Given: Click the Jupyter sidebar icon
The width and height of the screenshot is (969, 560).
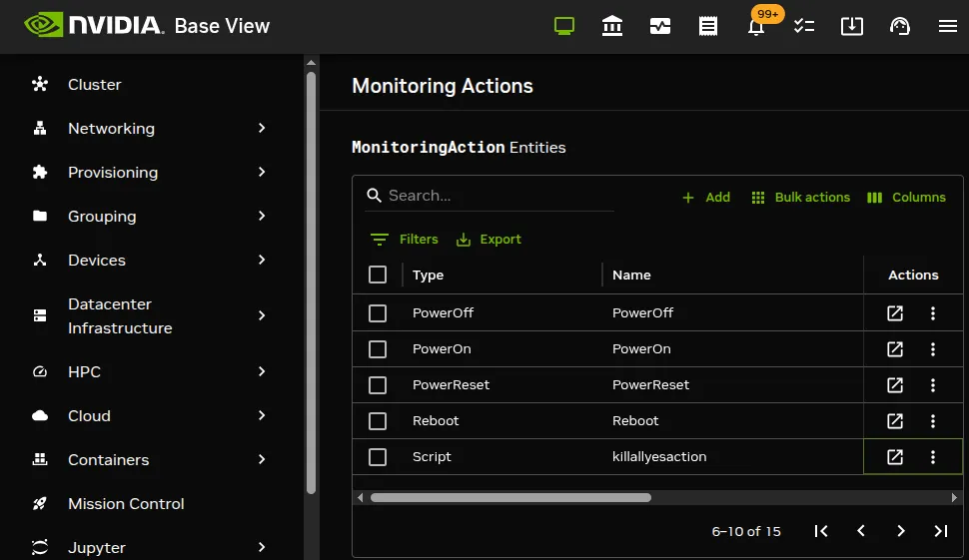Looking at the screenshot, I should tap(40, 548).
